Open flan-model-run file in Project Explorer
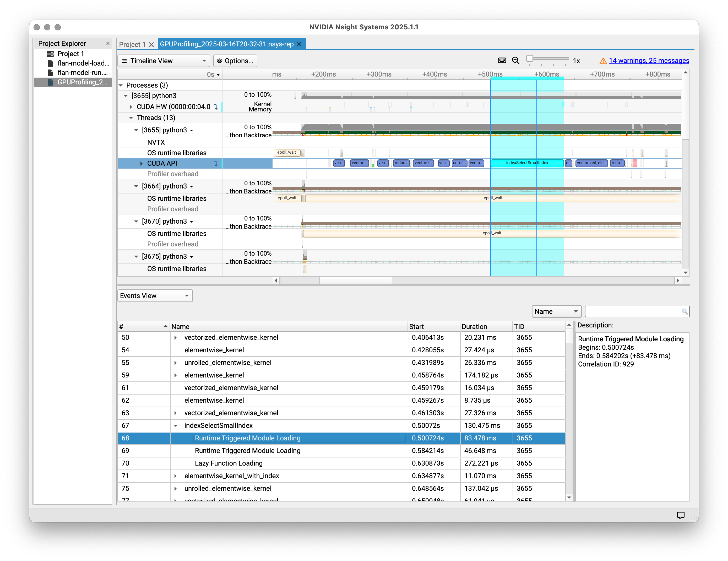 [x=82, y=72]
